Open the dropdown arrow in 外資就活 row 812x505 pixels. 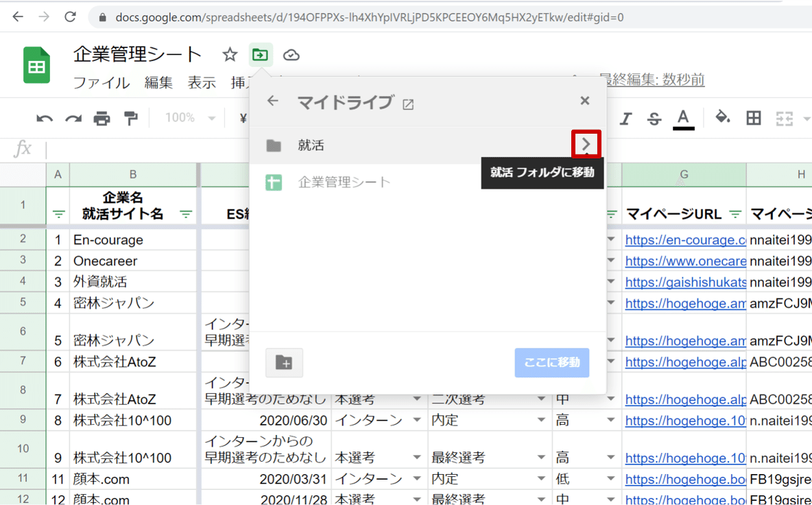(611, 282)
